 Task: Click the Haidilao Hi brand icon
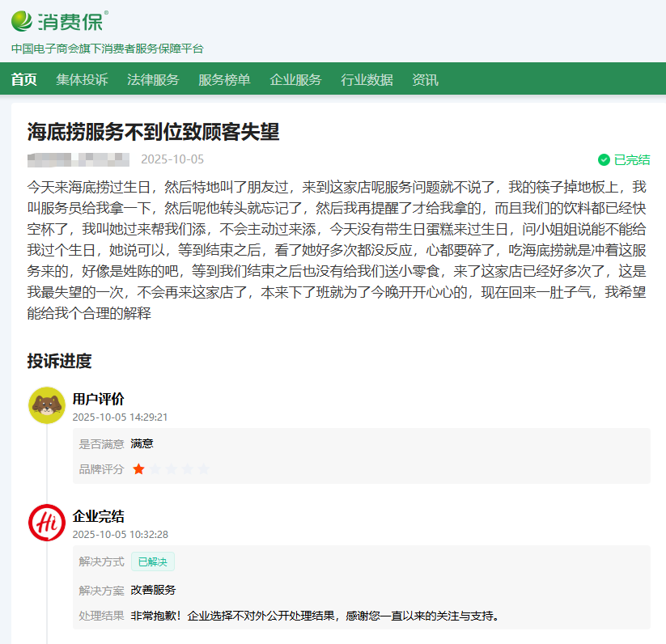tap(47, 523)
